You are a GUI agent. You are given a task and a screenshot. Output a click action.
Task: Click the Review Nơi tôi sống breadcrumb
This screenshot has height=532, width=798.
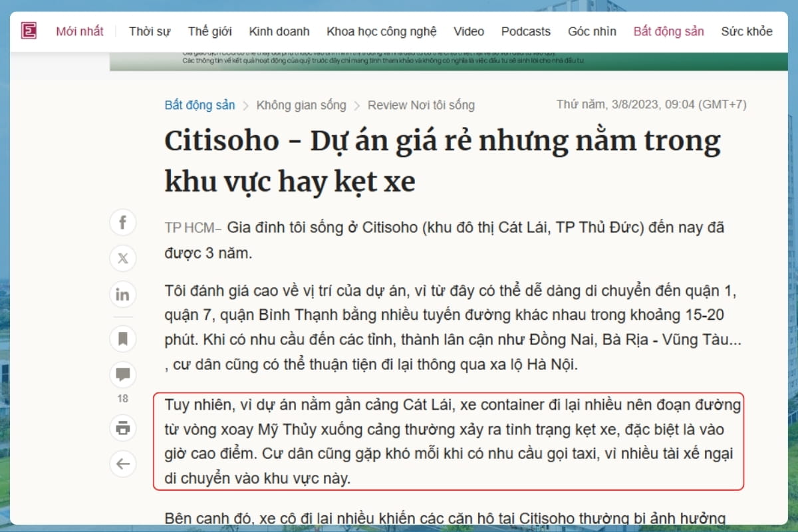421,105
